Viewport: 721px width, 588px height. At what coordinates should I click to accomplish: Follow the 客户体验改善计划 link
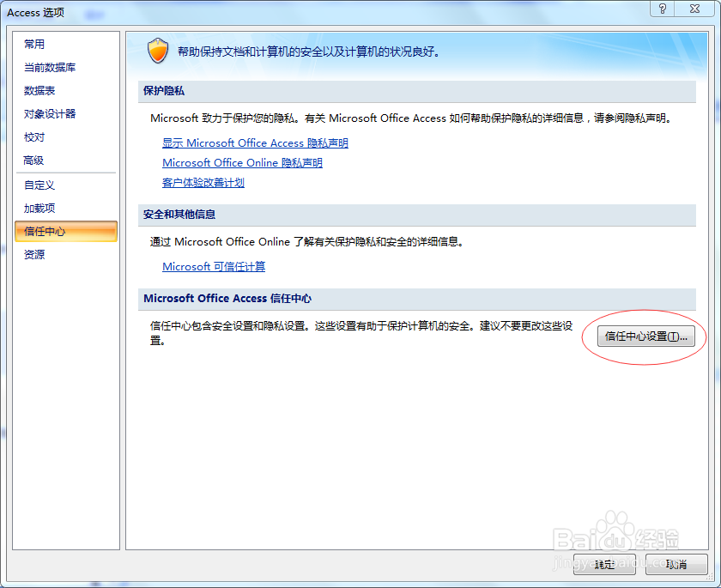pyautogui.click(x=203, y=183)
